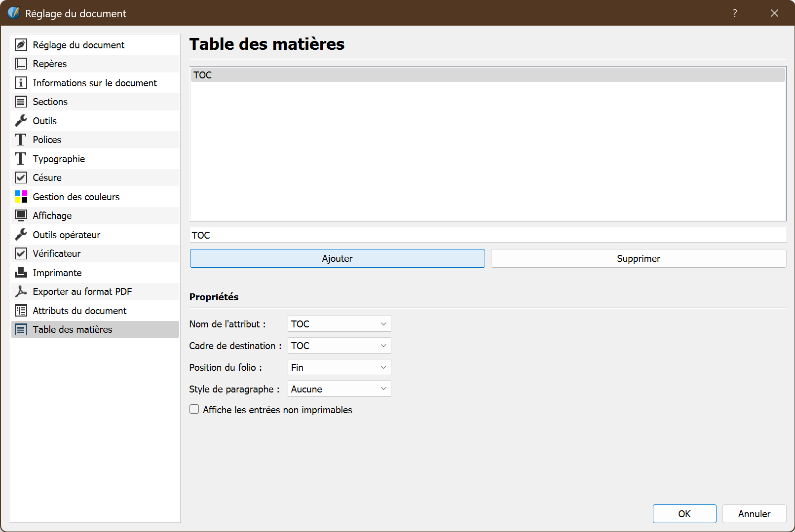Enable Affiche les entrées non imprimables

194,409
